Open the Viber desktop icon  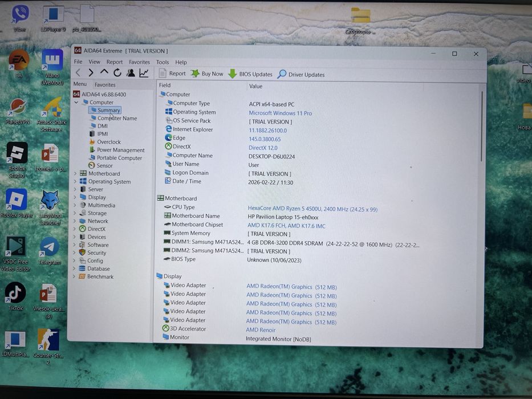pyautogui.click(x=20, y=18)
